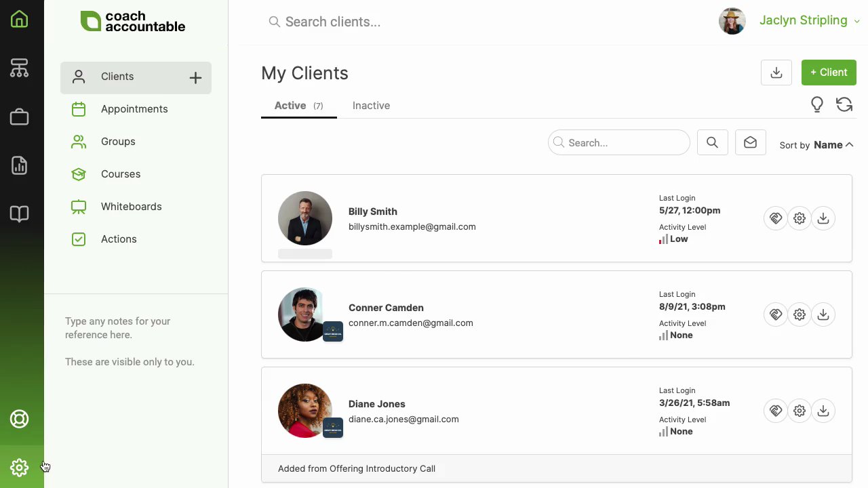Change the Sort by Name order
The width and height of the screenshot is (868, 488).
pos(833,144)
